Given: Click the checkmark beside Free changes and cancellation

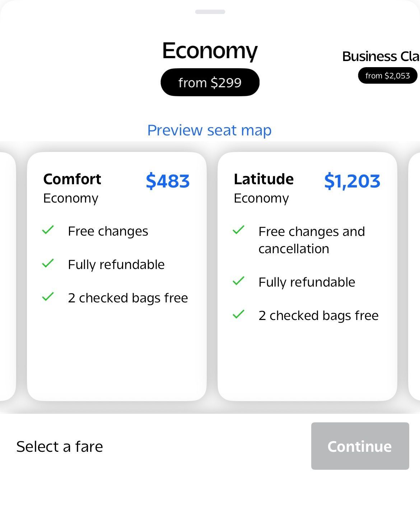Looking at the screenshot, I should click(238, 230).
